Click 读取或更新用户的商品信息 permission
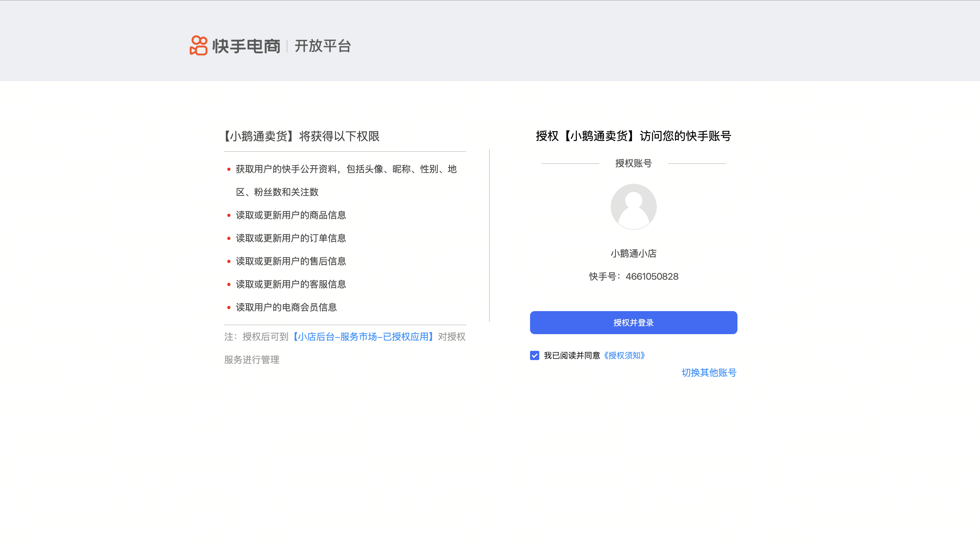The image size is (980, 545). [291, 215]
